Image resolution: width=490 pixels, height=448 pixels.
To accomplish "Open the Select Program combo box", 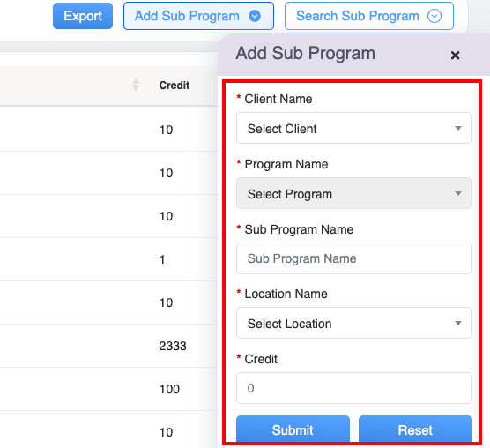I will (x=354, y=193).
